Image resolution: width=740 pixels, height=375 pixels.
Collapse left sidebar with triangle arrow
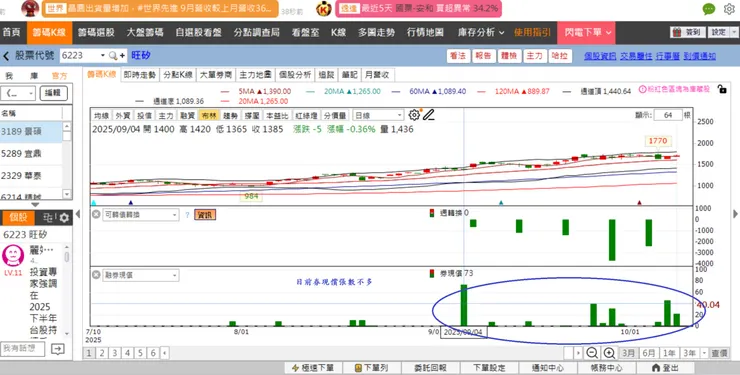click(78, 214)
